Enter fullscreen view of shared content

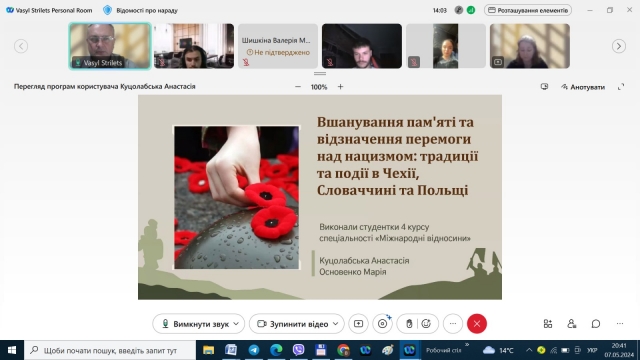click(x=621, y=87)
